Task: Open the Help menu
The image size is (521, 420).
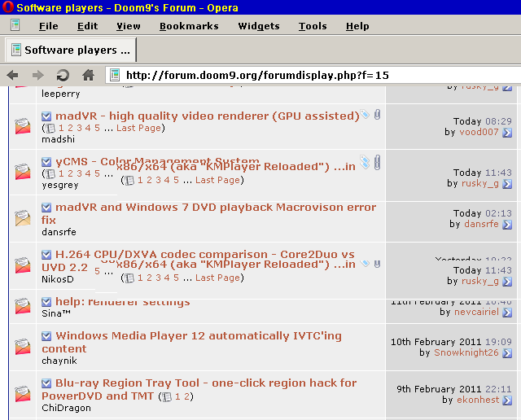Action: (357, 26)
